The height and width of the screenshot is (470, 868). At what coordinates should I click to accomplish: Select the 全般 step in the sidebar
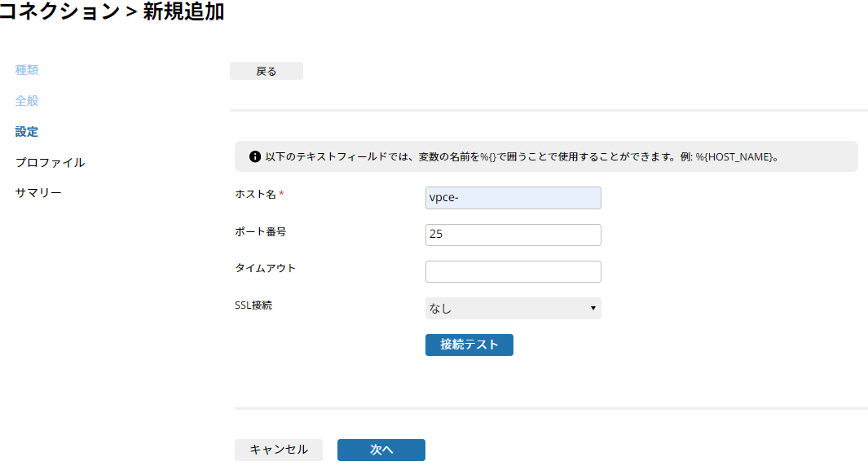click(27, 101)
